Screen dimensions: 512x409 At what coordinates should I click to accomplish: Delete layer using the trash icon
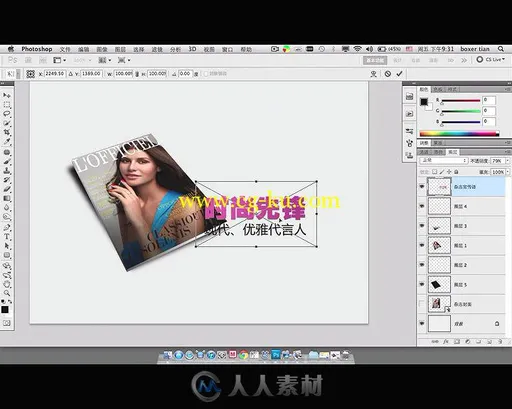(500, 341)
